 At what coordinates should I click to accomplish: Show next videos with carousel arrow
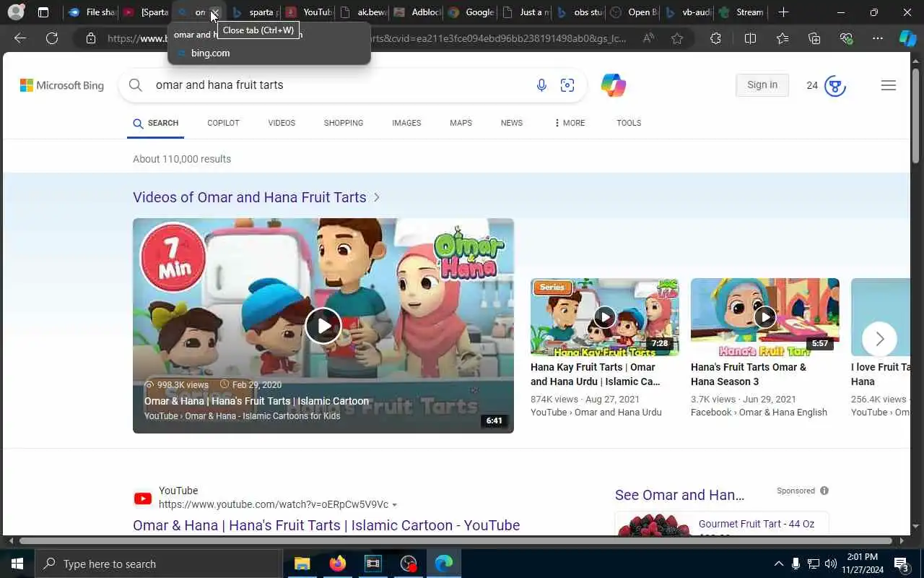coord(879,339)
